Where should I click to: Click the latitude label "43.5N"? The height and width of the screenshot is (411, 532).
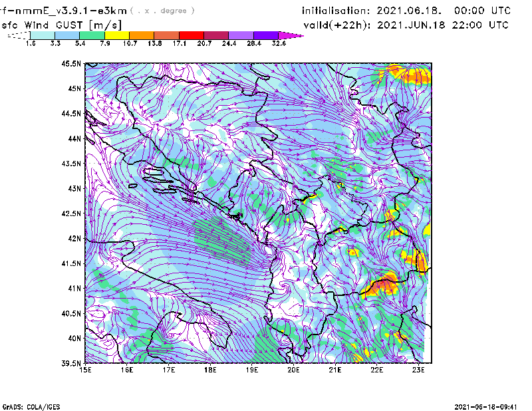pos(71,164)
